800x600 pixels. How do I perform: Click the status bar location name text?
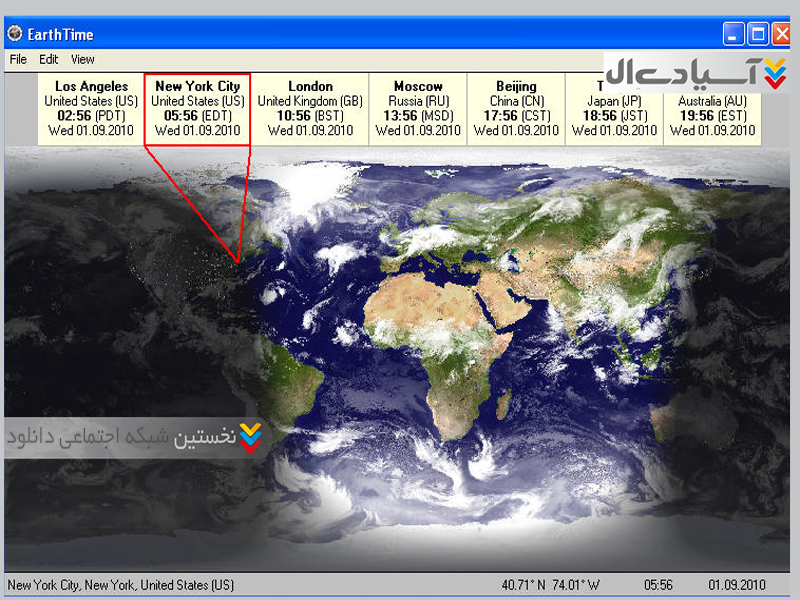point(120,585)
